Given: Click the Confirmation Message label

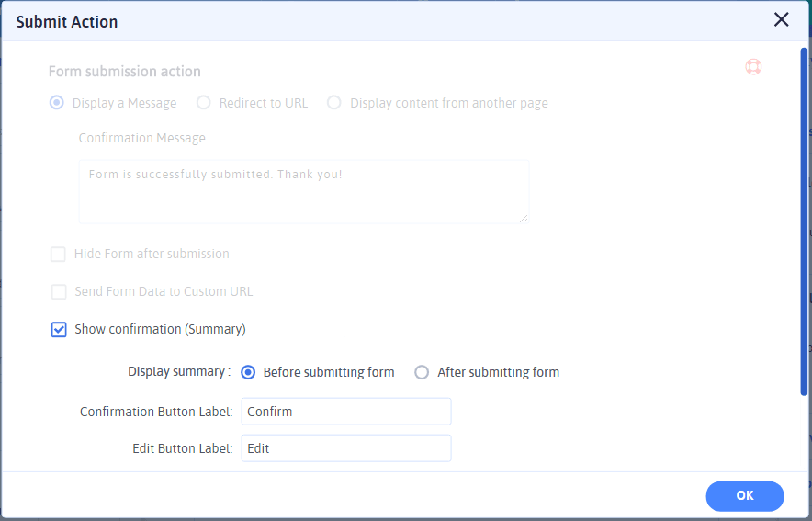Looking at the screenshot, I should [x=142, y=138].
